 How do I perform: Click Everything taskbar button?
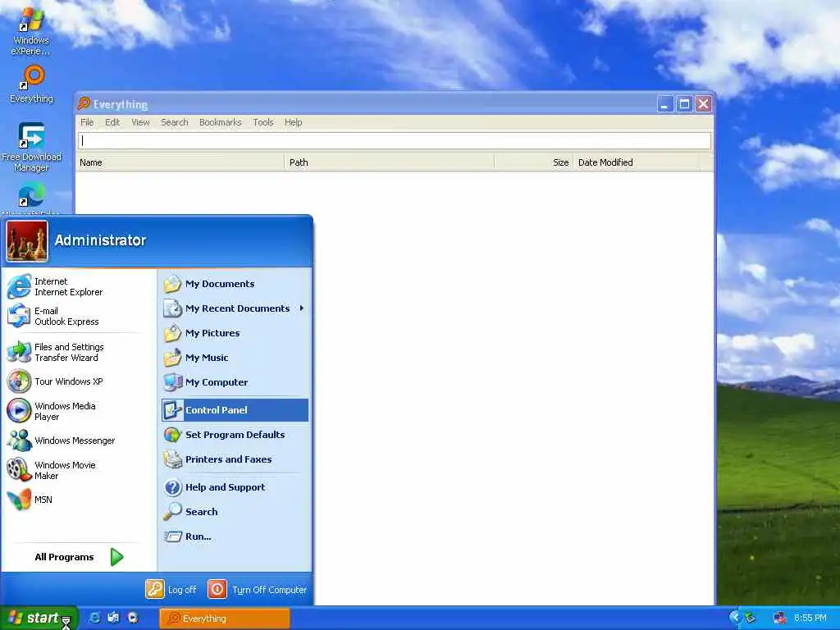coord(225,619)
